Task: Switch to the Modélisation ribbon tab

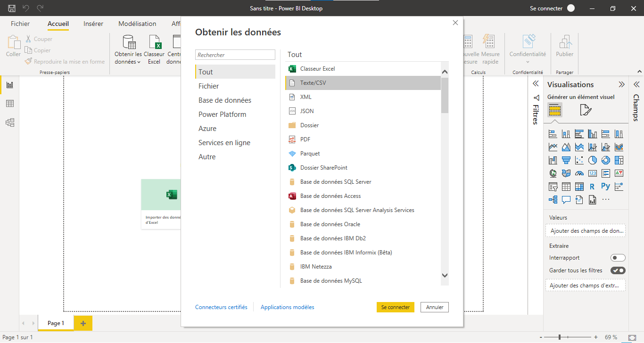Action: [x=137, y=24]
